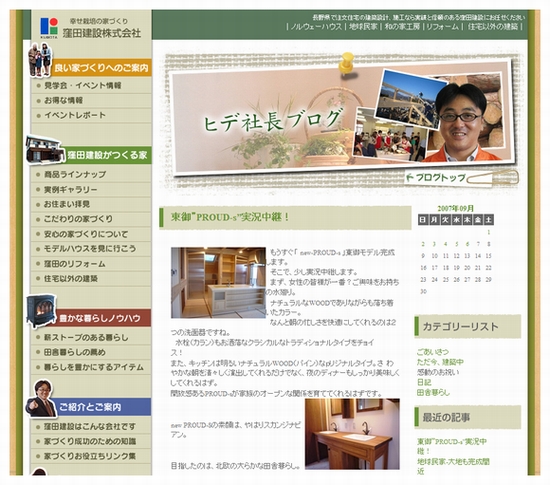Viewport: 550px width, 485px height.
Task: Click the Kubota company logo icon
Action: 49,28
